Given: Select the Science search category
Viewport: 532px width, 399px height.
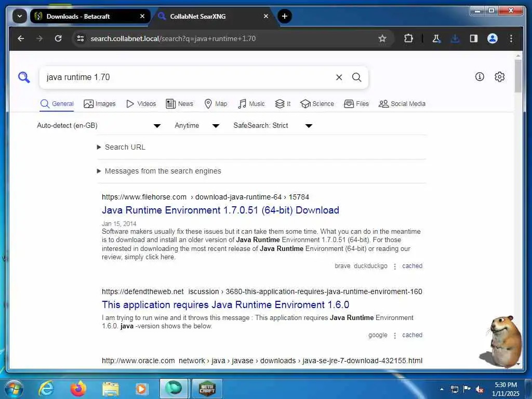Looking at the screenshot, I should coord(317,104).
